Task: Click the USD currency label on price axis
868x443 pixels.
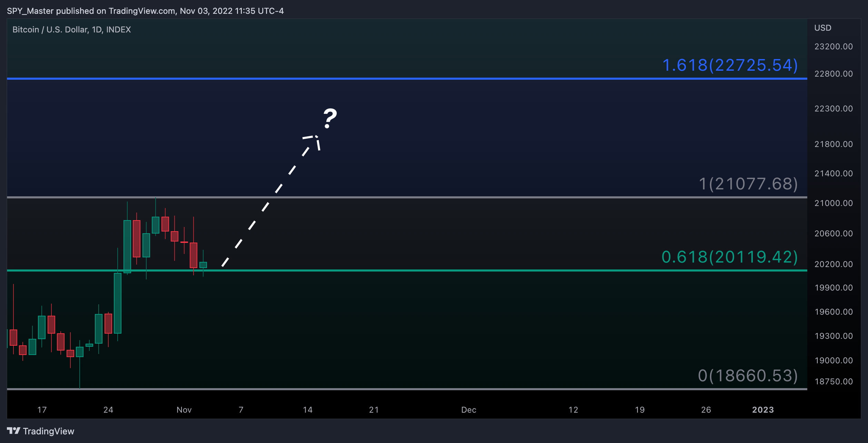Action: click(x=823, y=28)
